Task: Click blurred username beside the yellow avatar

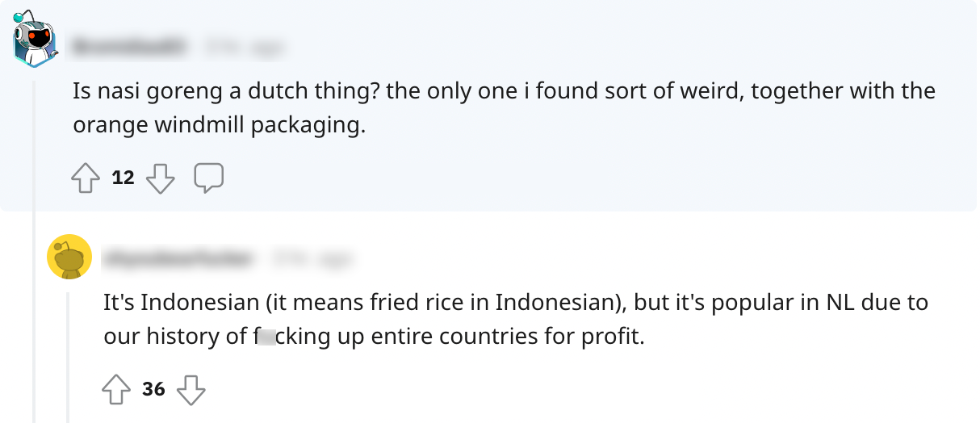Action: tap(178, 259)
